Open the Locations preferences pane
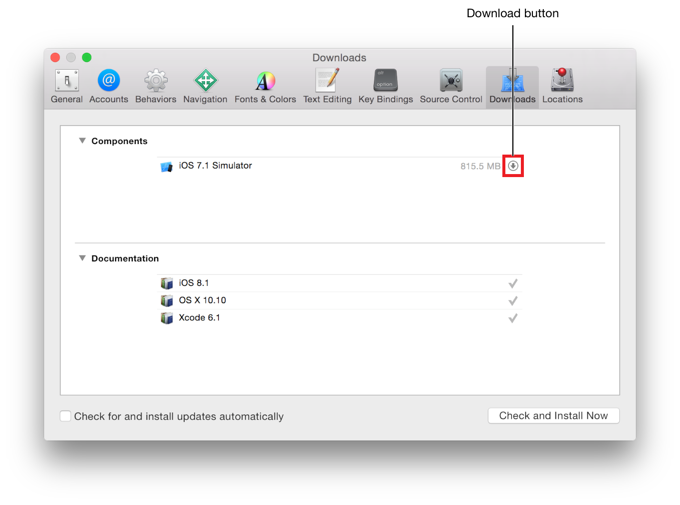 (x=562, y=86)
